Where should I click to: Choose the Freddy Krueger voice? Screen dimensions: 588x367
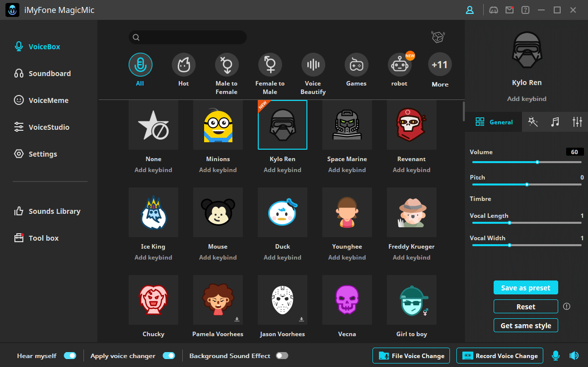(411, 212)
